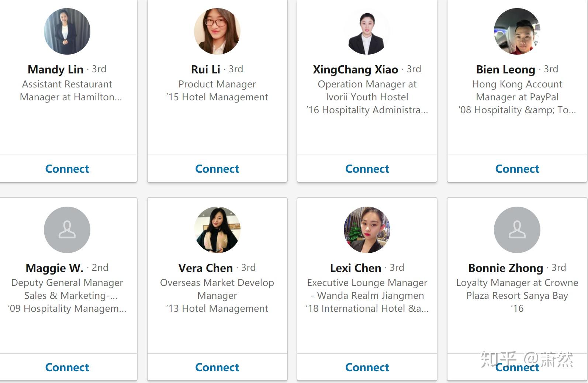Connect with Bien Leong
Screen dimensions: 588x383
pyautogui.click(x=517, y=169)
